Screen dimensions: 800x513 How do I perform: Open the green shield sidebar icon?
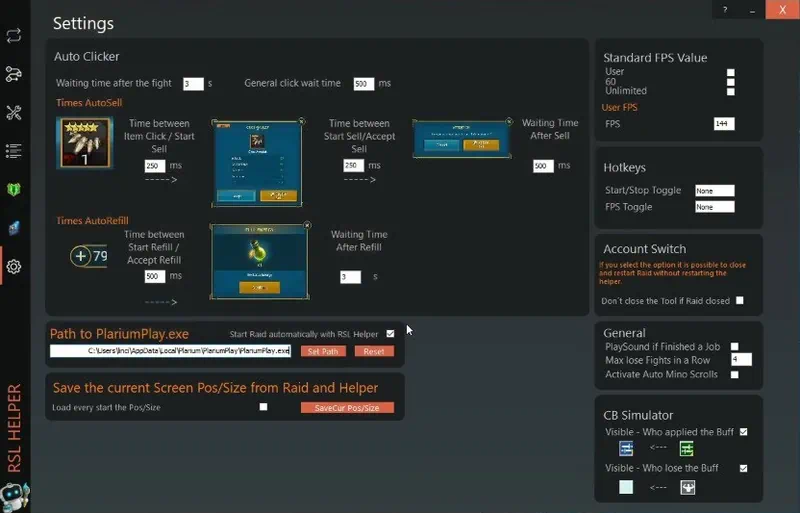[x=14, y=189]
